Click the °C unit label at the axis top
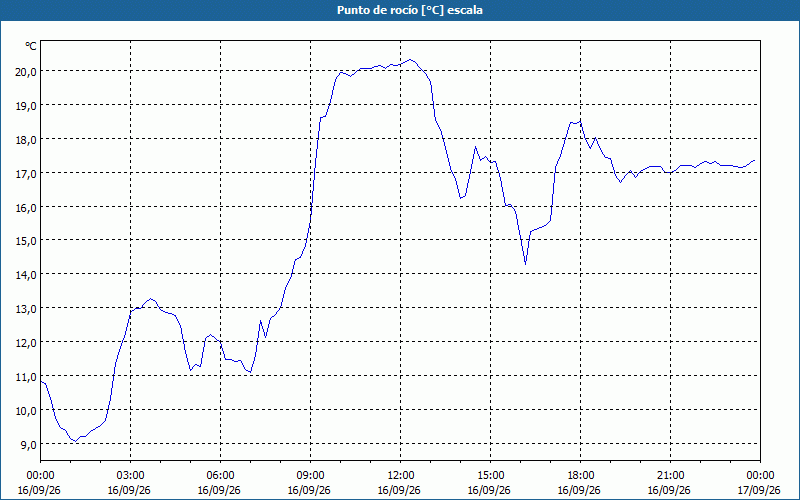 [x=31, y=46]
